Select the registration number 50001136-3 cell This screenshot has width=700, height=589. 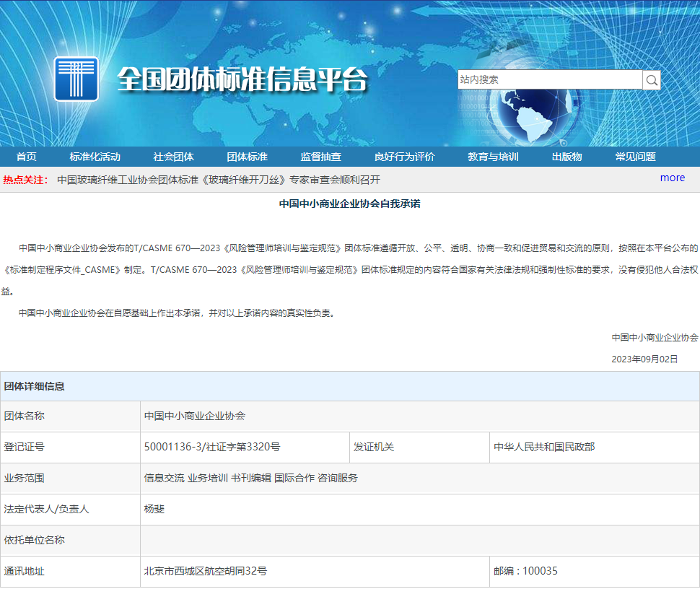point(212,447)
